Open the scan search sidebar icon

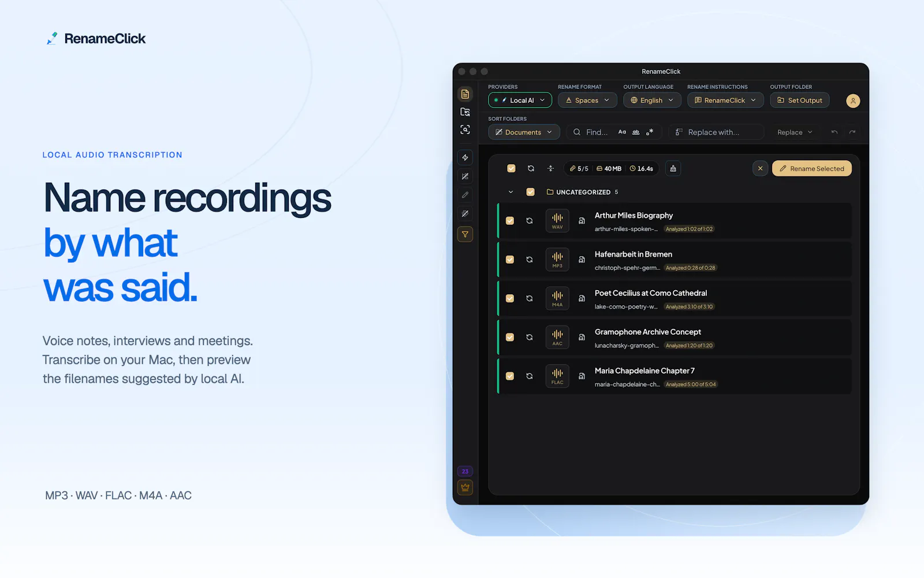click(x=465, y=129)
